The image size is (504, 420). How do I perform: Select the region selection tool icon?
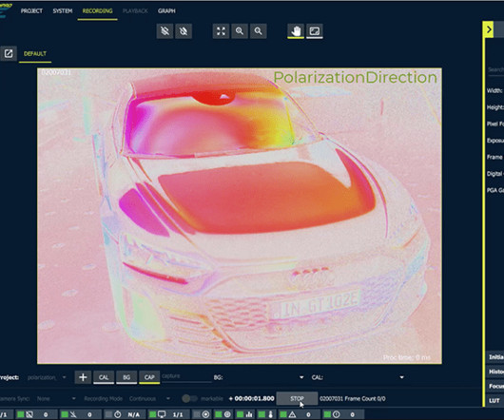click(x=315, y=31)
